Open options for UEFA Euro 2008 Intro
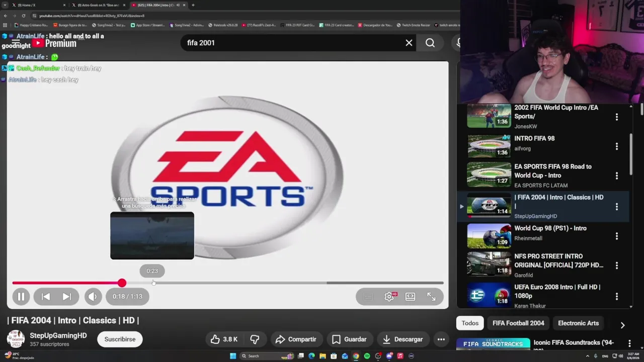 click(616, 295)
